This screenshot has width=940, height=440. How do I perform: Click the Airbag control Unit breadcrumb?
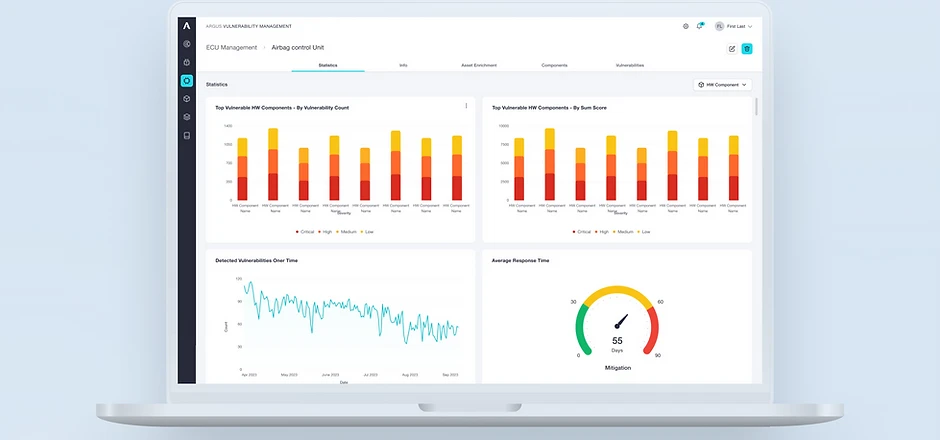[x=298, y=47]
